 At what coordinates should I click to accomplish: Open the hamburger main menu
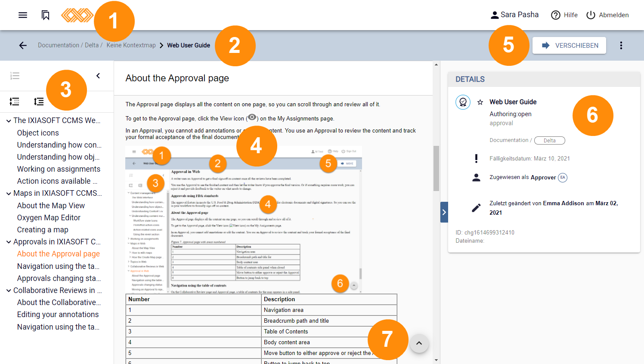point(23,15)
